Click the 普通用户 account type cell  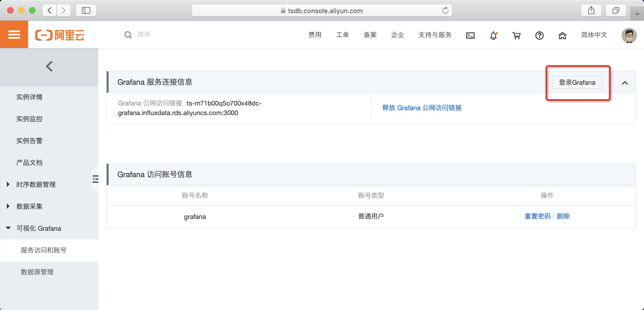point(371,217)
